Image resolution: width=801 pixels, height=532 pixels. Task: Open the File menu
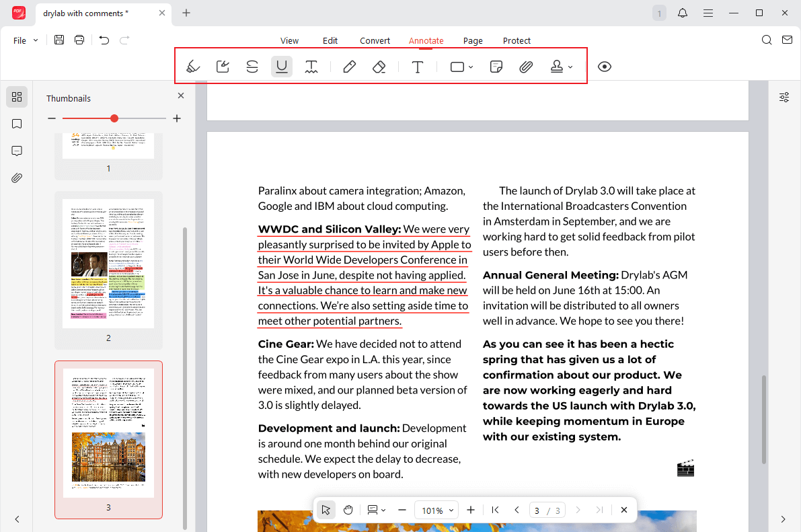pos(22,40)
